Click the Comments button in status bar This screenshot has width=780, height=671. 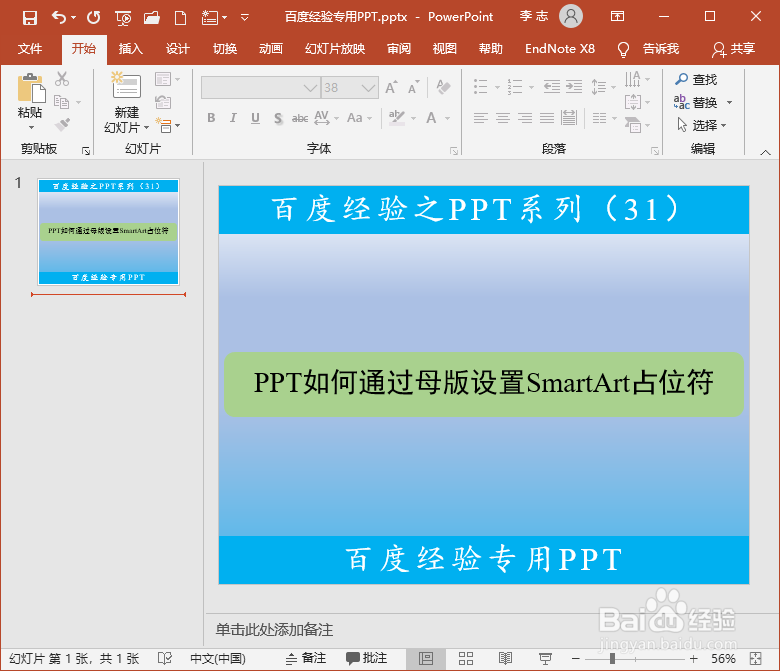[367, 659]
